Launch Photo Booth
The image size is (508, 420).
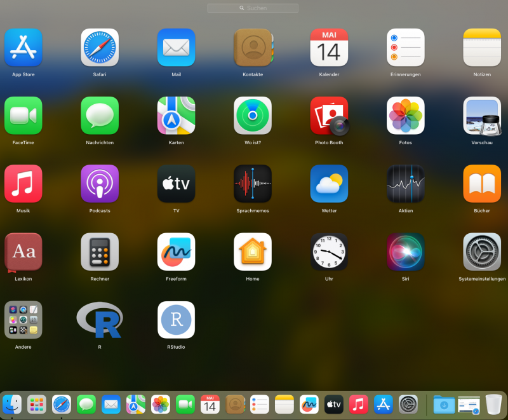pos(329,116)
